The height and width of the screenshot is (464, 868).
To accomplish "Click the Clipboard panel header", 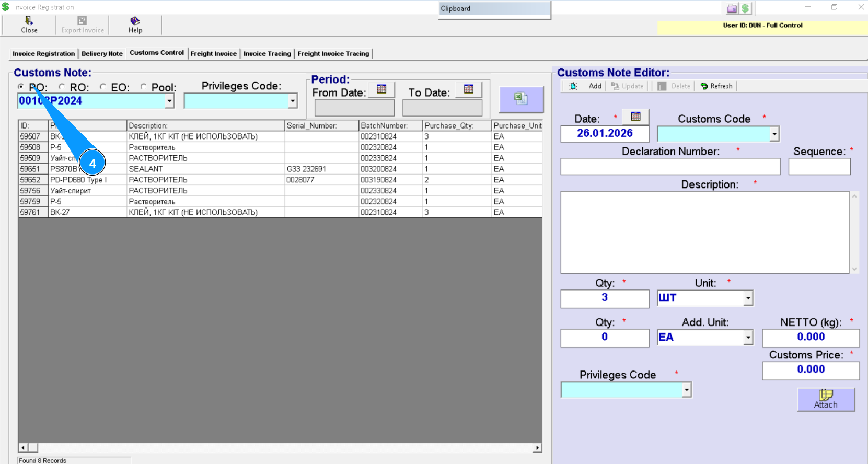I will pos(494,8).
